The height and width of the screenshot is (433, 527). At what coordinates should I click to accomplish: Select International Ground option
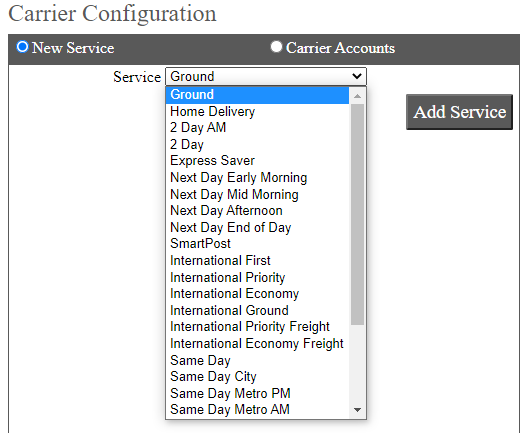257,310
